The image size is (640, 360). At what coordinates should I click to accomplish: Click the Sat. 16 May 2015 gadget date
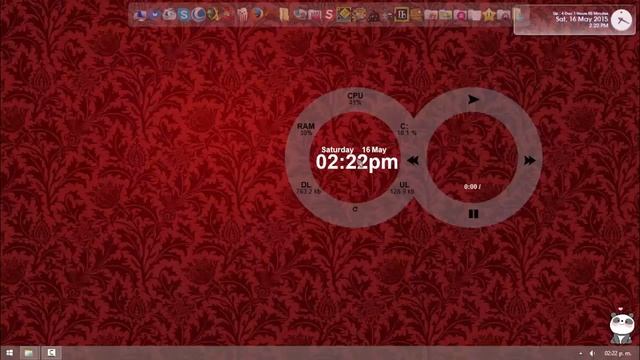582,19
